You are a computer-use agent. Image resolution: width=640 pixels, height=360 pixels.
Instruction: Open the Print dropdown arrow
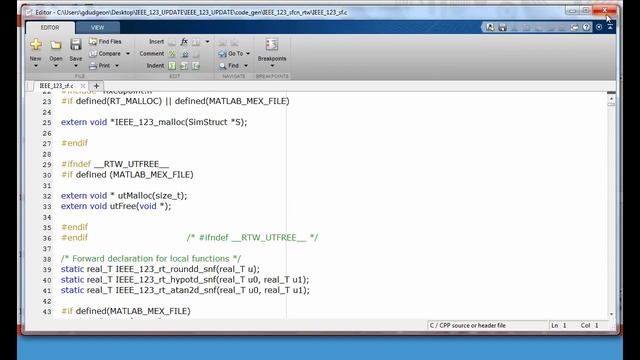pos(117,66)
